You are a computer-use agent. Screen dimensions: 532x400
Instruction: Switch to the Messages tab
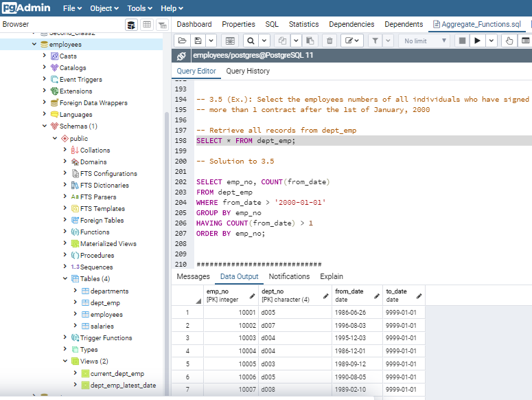coord(193,276)
